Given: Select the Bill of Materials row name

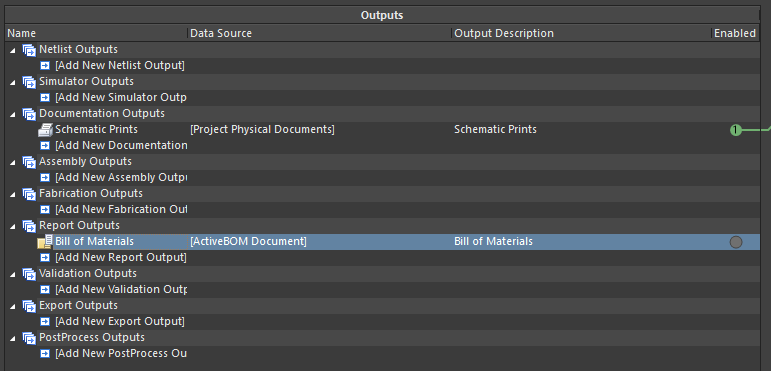Looking at the screenshot, I should [94, 242].
